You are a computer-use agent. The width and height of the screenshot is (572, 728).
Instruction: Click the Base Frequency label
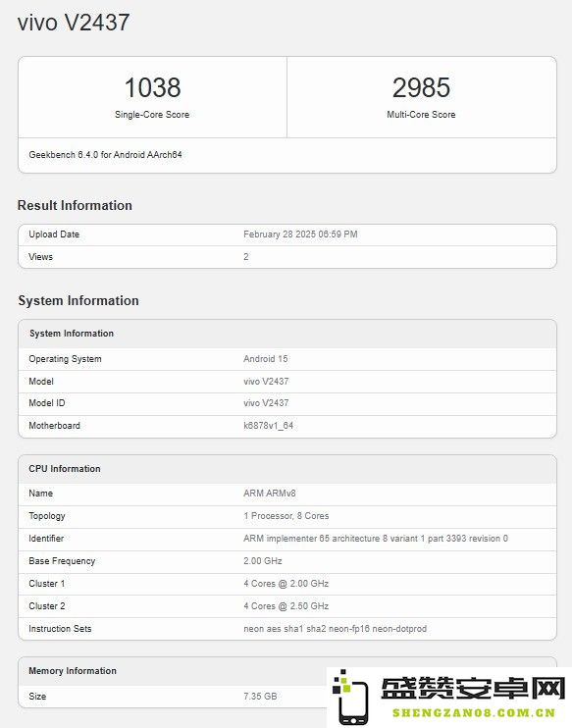pyautogui.click(x=62, y=561)
